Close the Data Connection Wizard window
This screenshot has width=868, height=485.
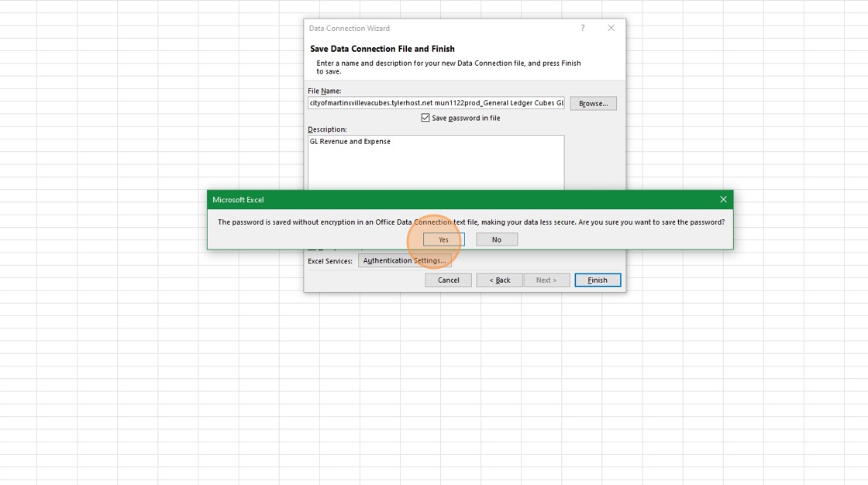(x=611, y=28)
